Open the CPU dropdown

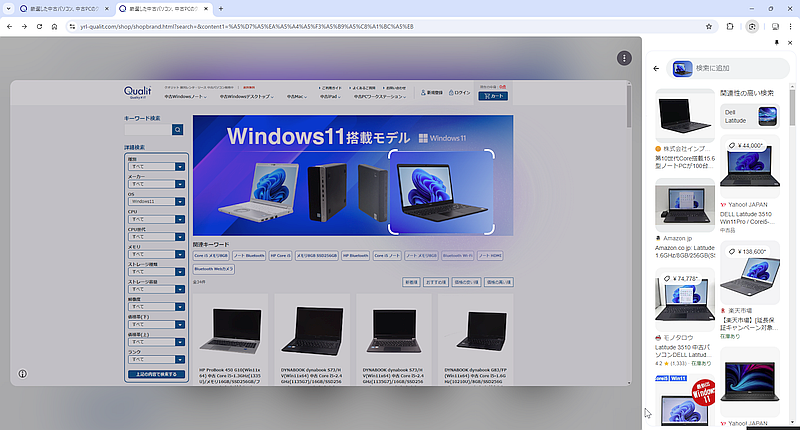(x=156, y=219)
